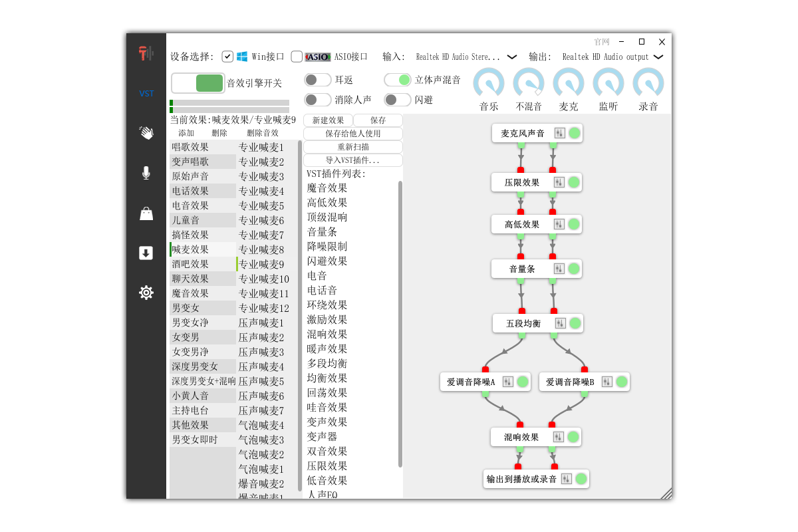
Task: Open settings icon on 混响效果 node
Action: (x=559, y=437)
